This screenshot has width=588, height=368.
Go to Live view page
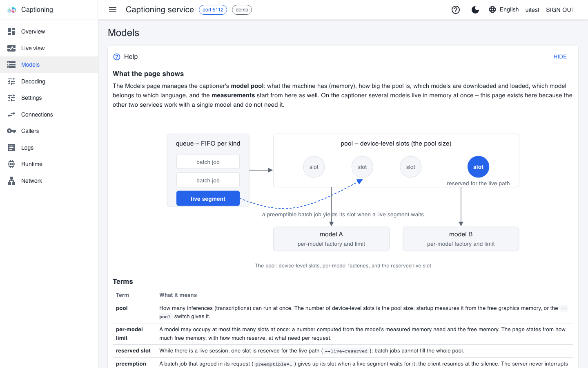pyautogui.click(x=49, y=48)
